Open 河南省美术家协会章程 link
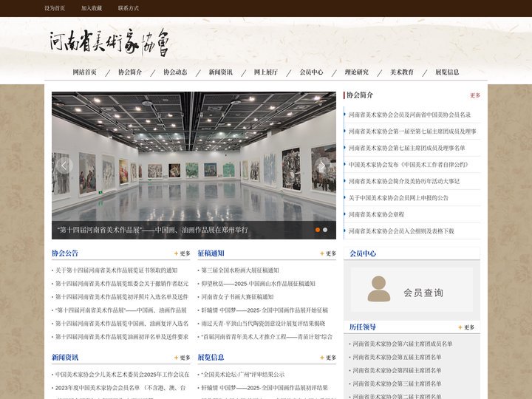This screenshot has width=532, height=399. click(376, 214)
